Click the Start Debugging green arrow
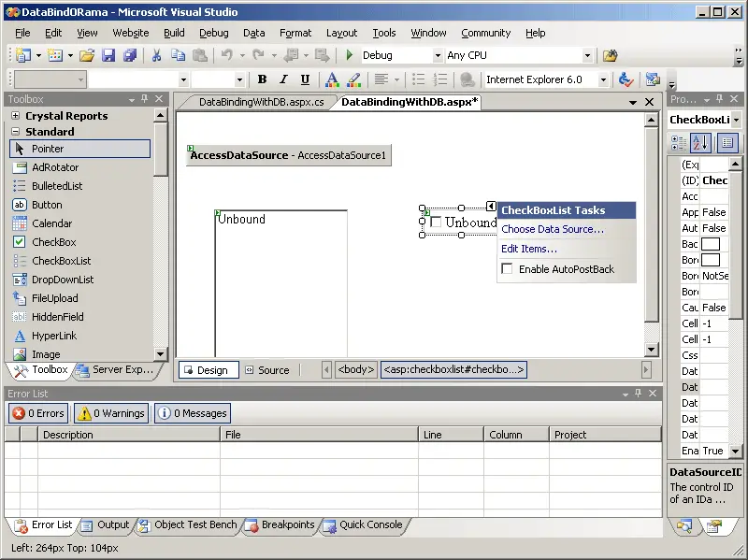 (x=349, y=55)
